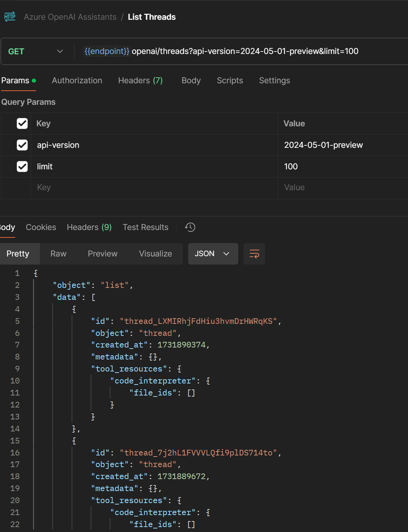Click line number 9 in the gutter
Screen dimensions: 408x532
[17, 369]
